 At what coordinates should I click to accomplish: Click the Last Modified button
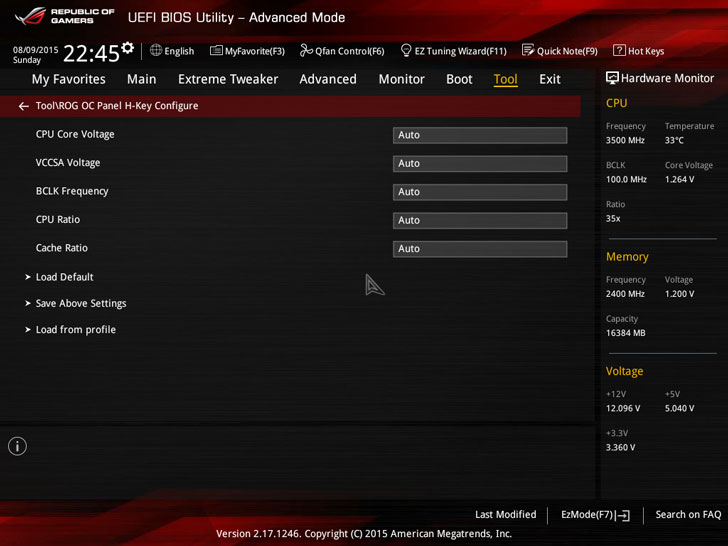pyautogui.click(x=506, y=514)
